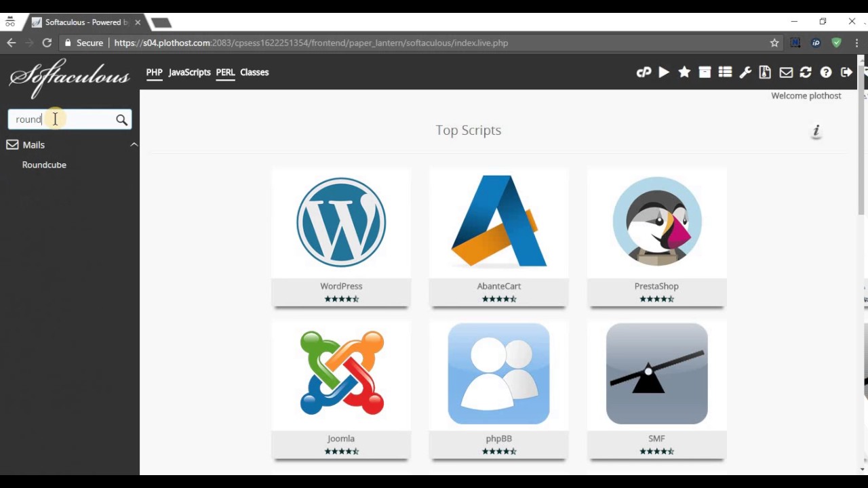Open the SMF script thumbnail
The width and height of the screenshot is (868, 488).
(656, 374)
